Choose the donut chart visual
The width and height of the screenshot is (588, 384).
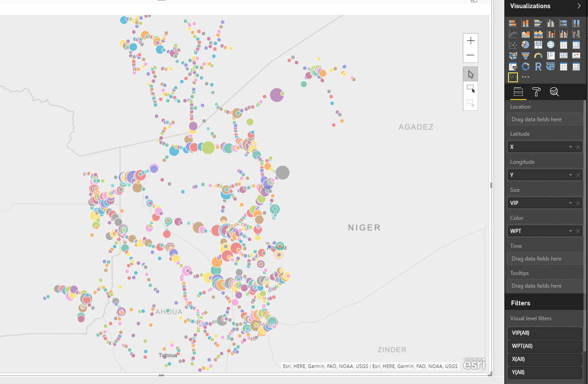click(525, 66)
